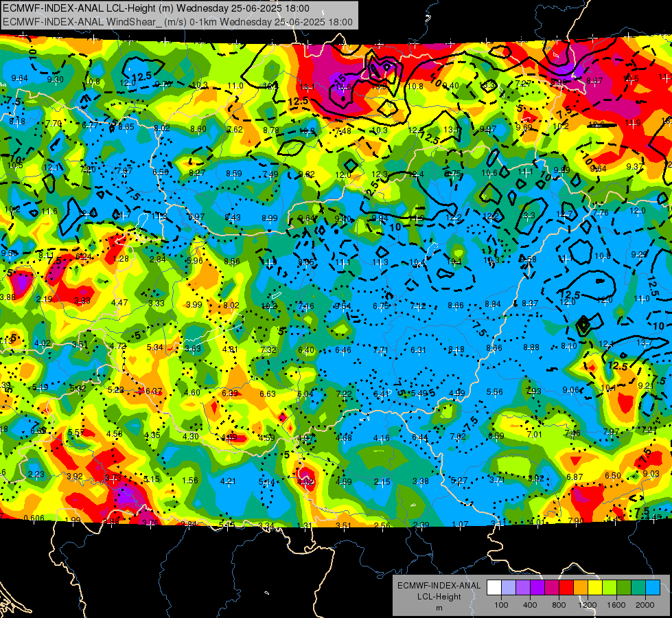Click the 7.02 wind shear value
This screenshot has width=672, height=618.
point(458,436)
